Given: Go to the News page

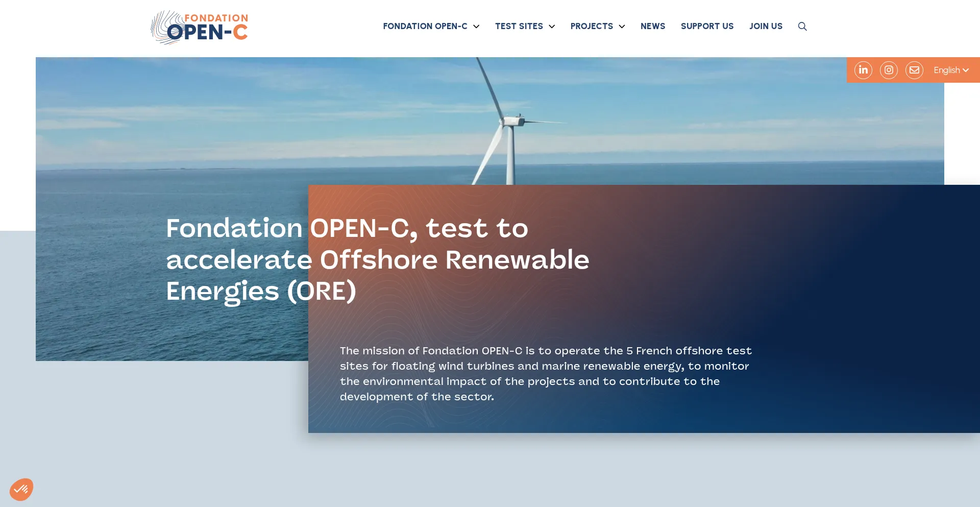Looking at the screenshot, I should click(x=653, y=26).
